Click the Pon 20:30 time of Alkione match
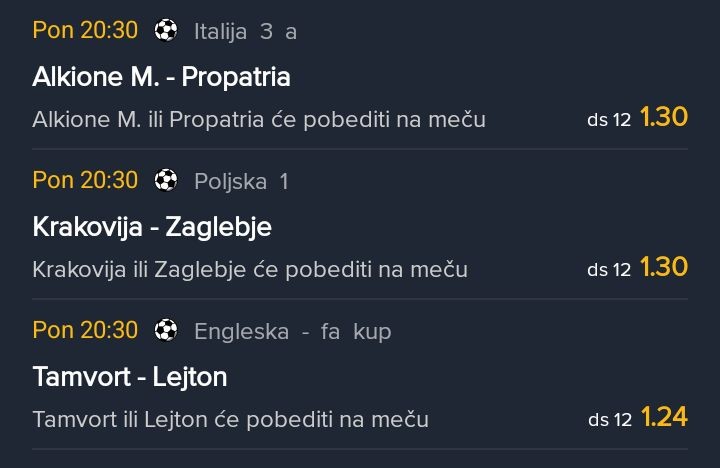 pyautogui.click(x=85, y=30)
